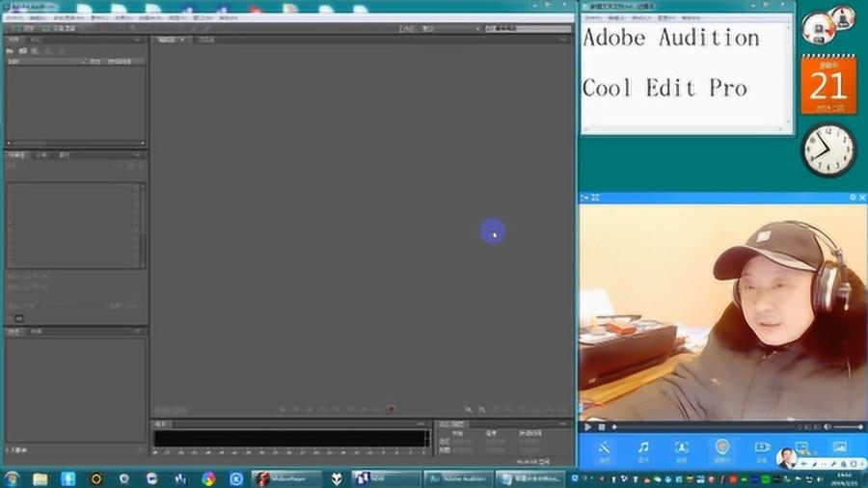Click the Notepad text area
Image resolution: width=868 pixels, height=488 pixels.
coord(684,74)
